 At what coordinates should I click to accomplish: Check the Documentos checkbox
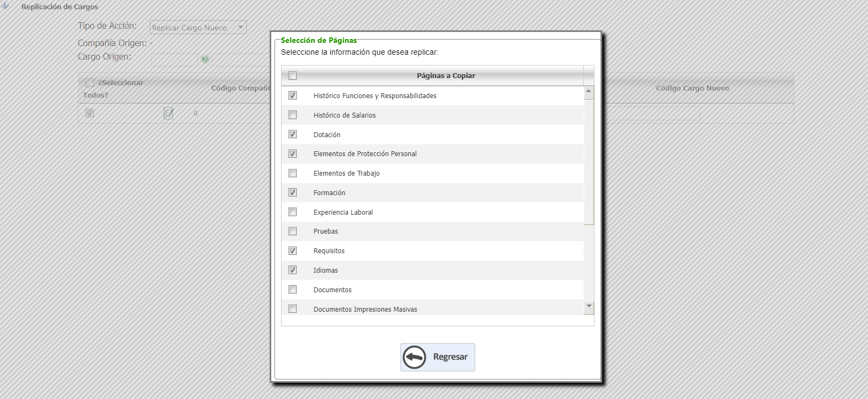(x=293, y=289)
